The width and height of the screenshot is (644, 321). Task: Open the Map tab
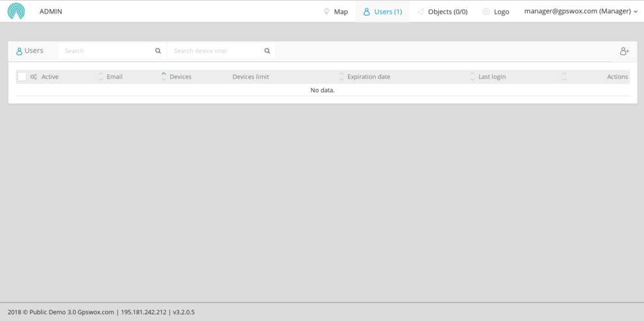(336, 12)
